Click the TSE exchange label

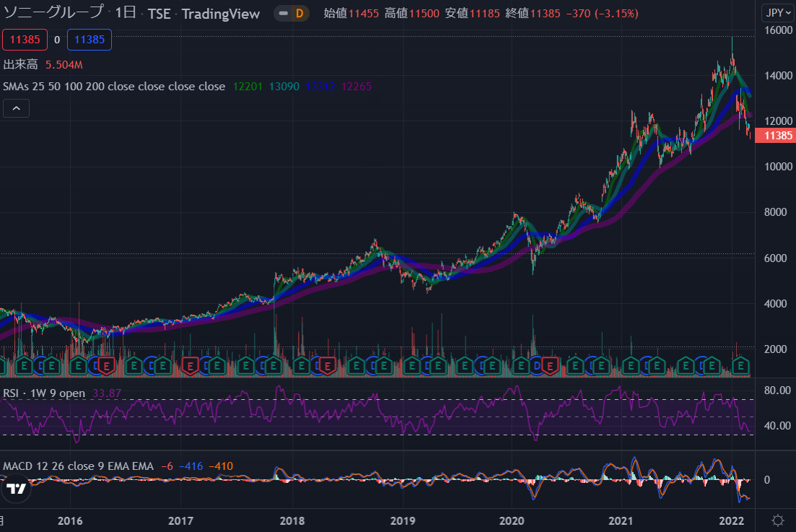(x=159, y=14)
